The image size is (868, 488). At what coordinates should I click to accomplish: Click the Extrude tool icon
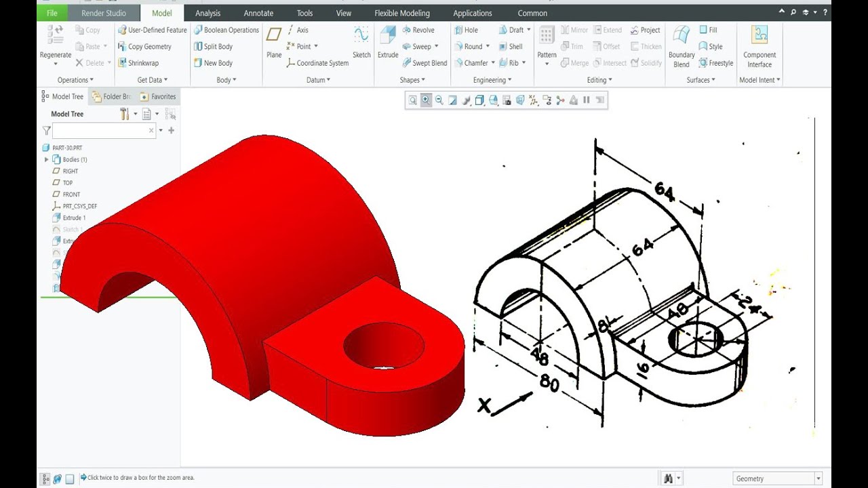(x=388, y=36)
